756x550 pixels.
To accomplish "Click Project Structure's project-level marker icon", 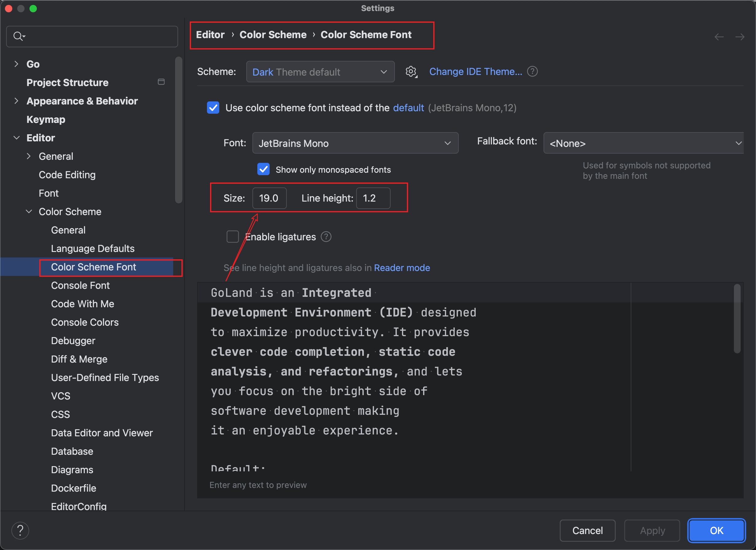I will click(x=161, y=82).
